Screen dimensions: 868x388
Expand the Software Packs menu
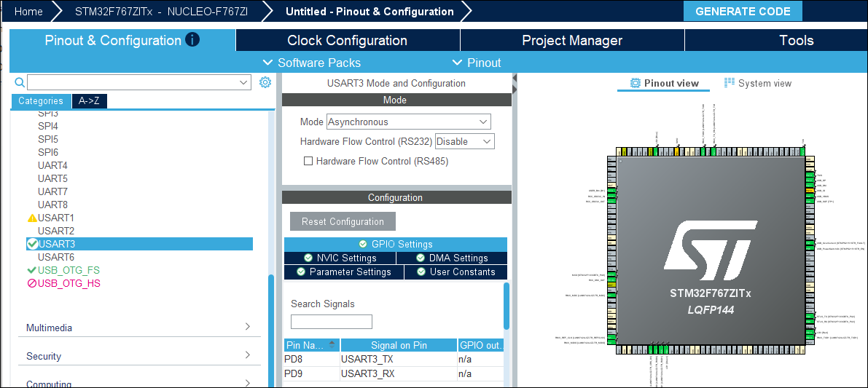click(312, 63)
